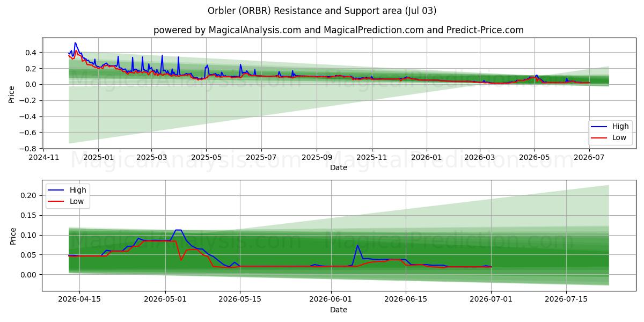Click the blue spike in early June in bottom chart
This screenshot has width=644, height=322.
click(x=357, y=245)
